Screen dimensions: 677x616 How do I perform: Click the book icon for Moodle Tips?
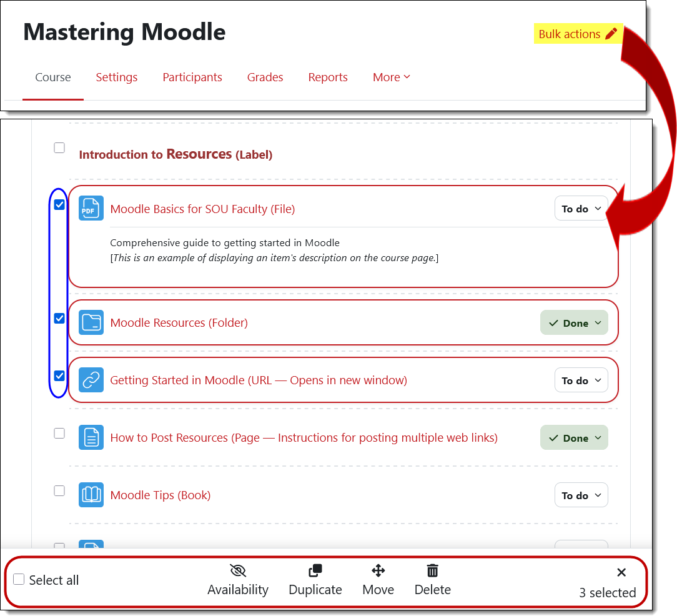91,495
